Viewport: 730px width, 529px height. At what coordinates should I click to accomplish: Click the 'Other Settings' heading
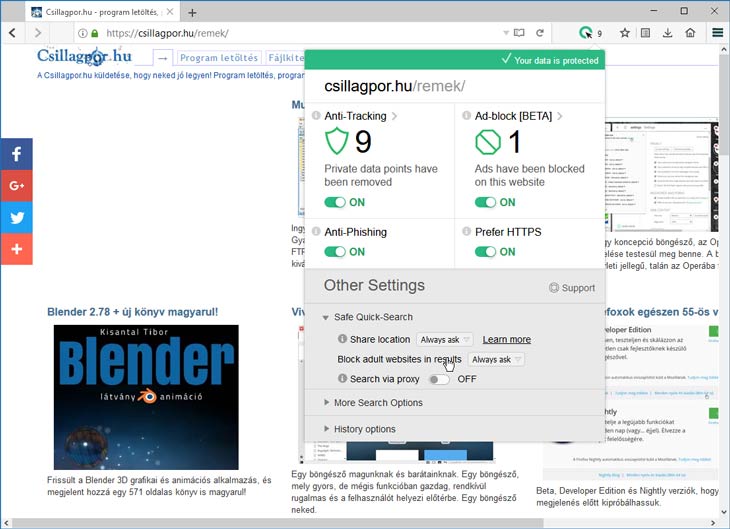coord(374,285)
